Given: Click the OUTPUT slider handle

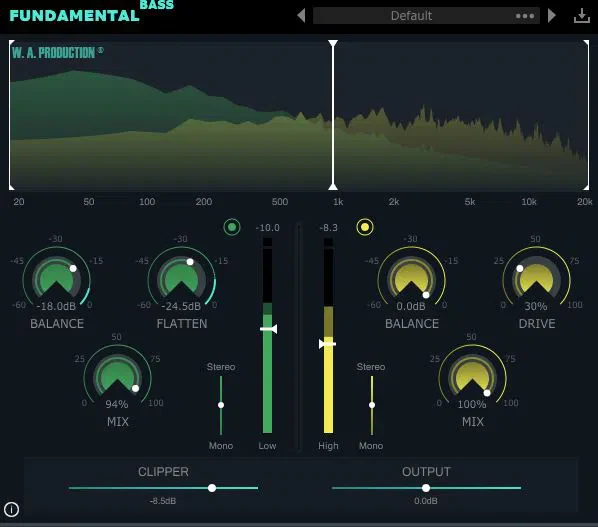Looking at the screenshot, I should (426, 488).
